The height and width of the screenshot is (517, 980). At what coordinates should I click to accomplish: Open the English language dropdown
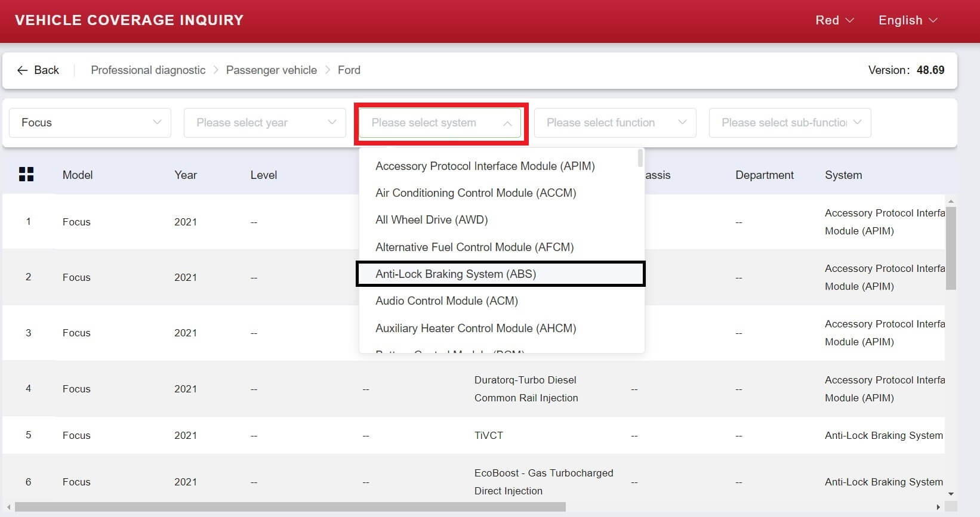point(907,20)
